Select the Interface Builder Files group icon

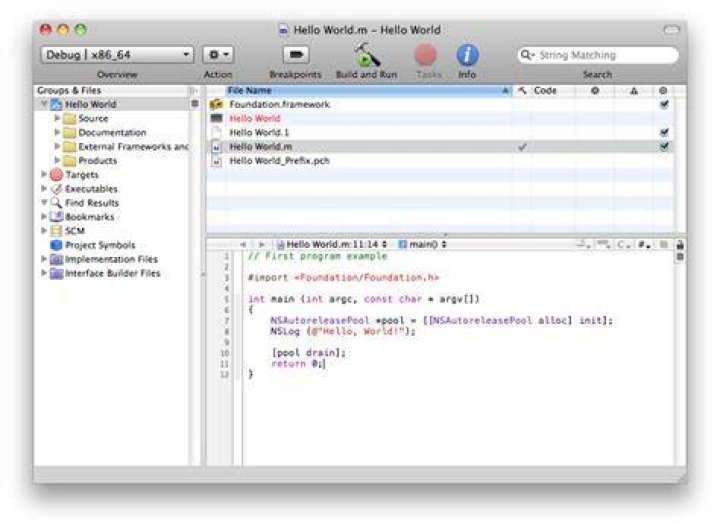tap(56, 273)
